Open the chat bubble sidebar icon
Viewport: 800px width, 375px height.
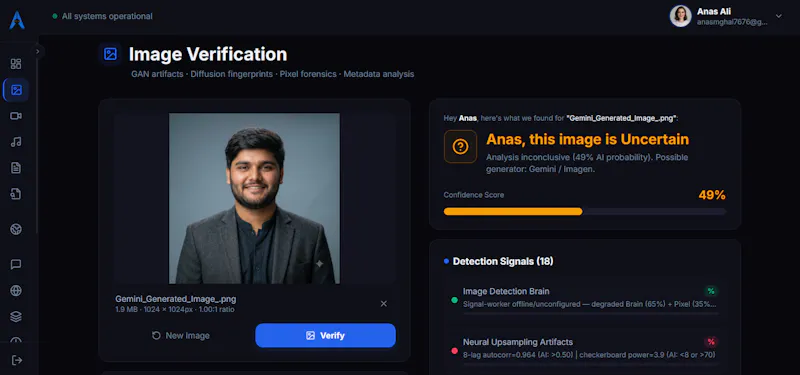pos(16,264)
